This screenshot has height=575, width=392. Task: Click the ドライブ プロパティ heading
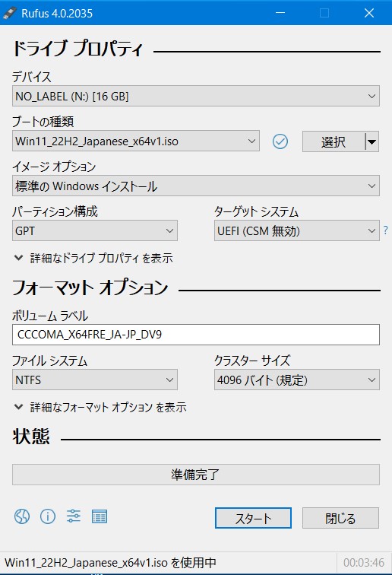[x=77, y=49]
